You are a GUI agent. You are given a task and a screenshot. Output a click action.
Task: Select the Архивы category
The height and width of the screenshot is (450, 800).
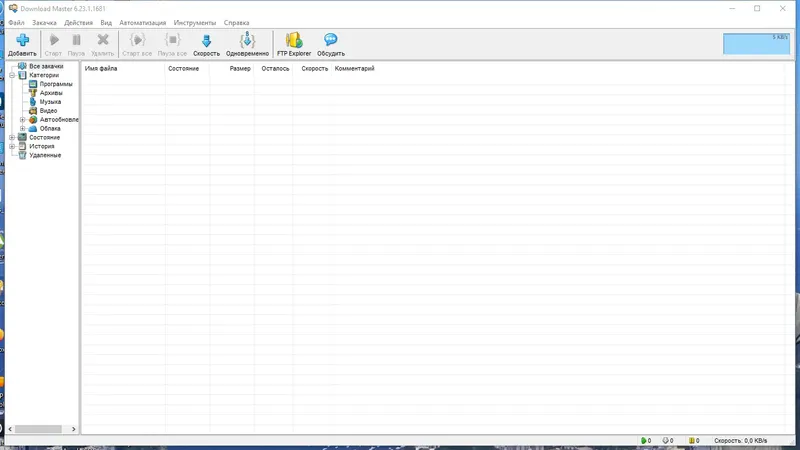pos(51,93)
